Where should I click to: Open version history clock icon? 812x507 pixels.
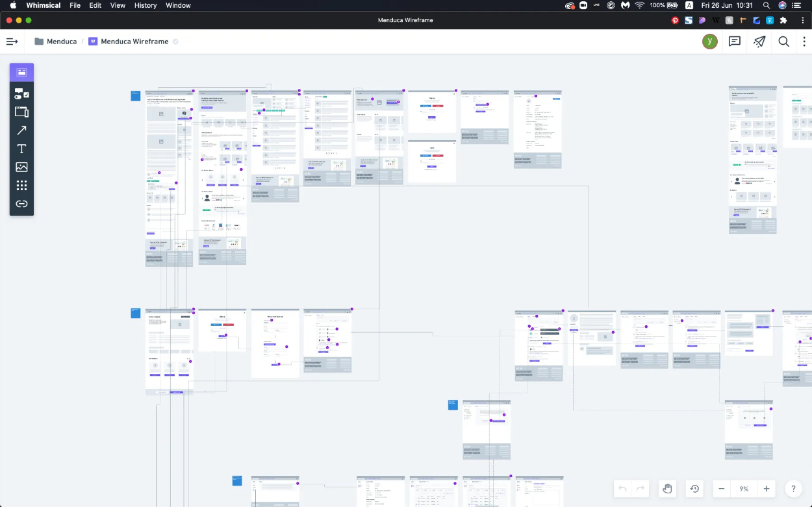tap(694, 489)
